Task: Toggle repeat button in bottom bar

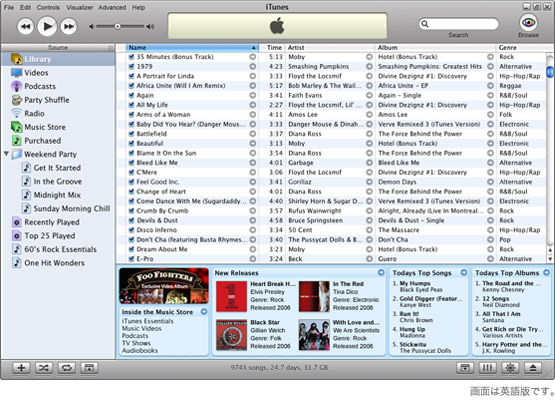Action: (67, 368)
